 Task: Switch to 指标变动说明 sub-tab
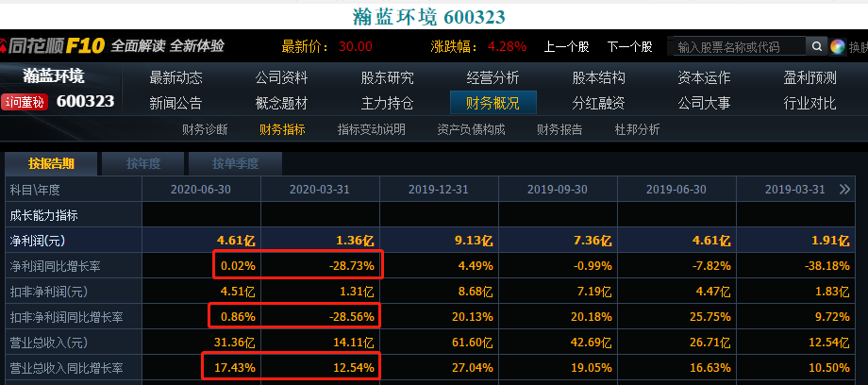tap(372, 129)
